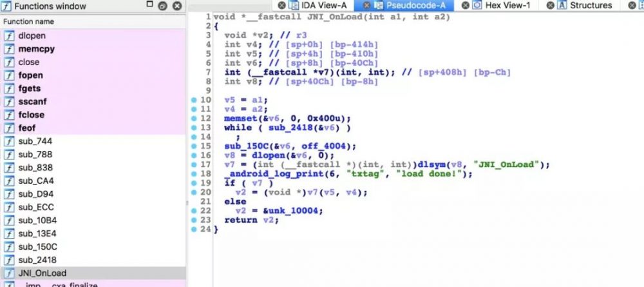Click function icon beside dlopen
The width and height of the screenshot is (644, 287).
click(x=8, y=35)
